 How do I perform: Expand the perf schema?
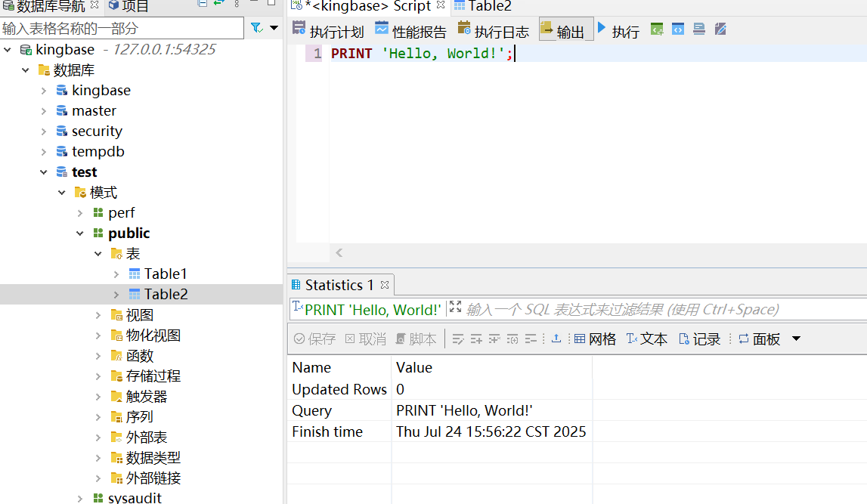[x=80, y=213]
